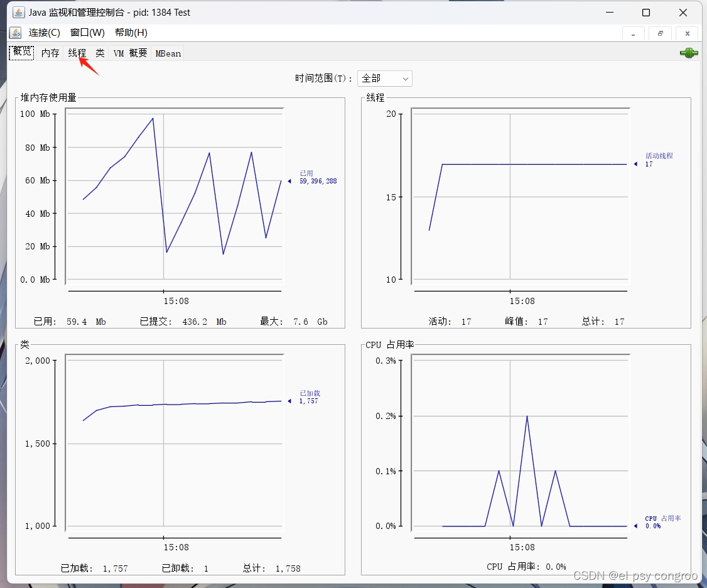Click the 线程 chart area
Viewport: 707px width, 588px height.
click(x=521, y=196)
